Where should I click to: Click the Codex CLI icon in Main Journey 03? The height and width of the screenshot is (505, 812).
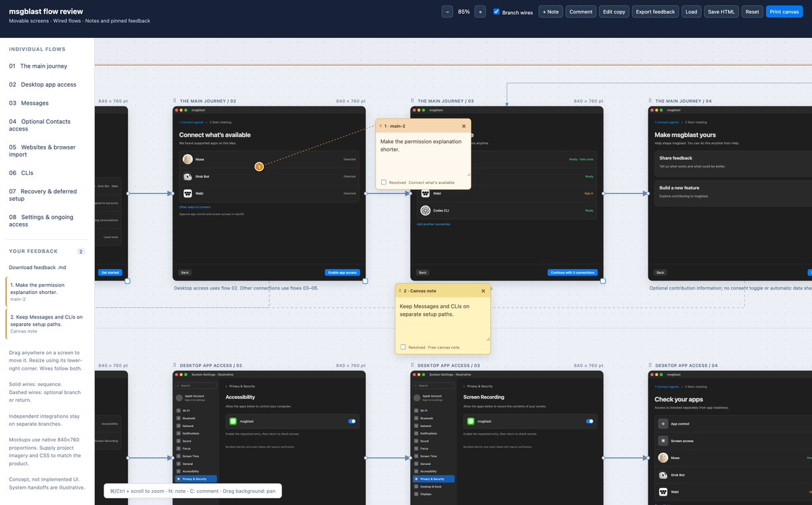tap(426, 210)
